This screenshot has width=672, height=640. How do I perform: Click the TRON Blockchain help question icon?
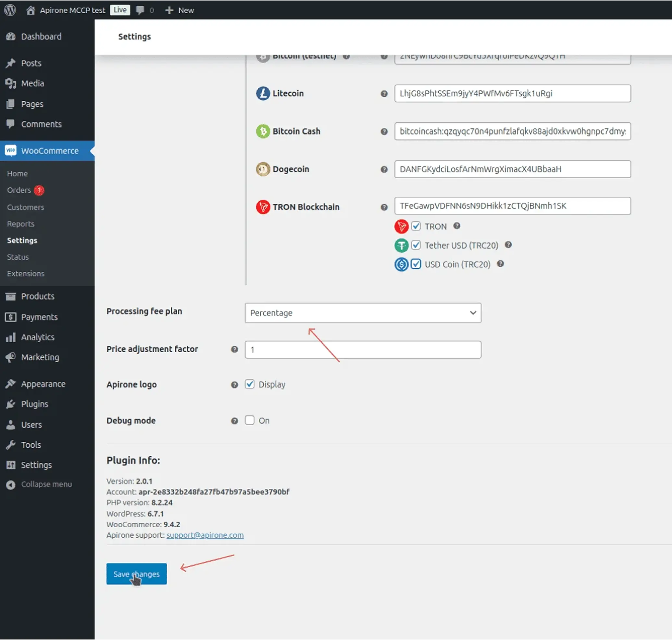coord(384,207)
